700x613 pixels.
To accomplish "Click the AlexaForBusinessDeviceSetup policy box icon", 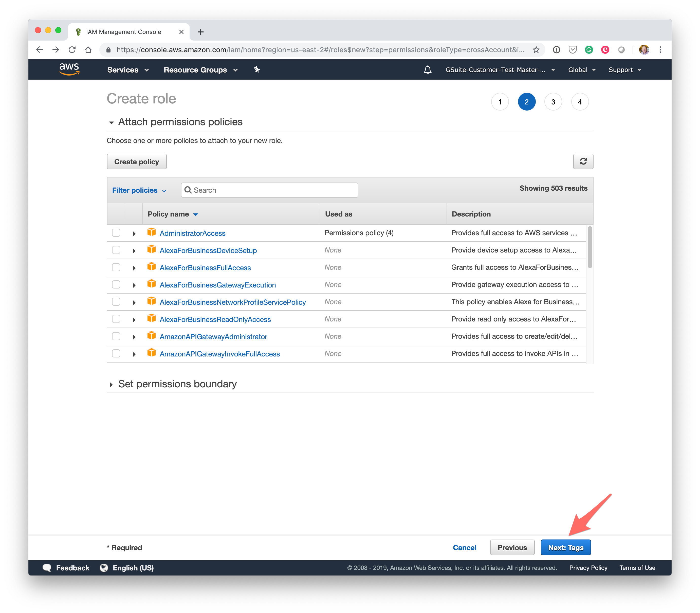I will 152,249.
